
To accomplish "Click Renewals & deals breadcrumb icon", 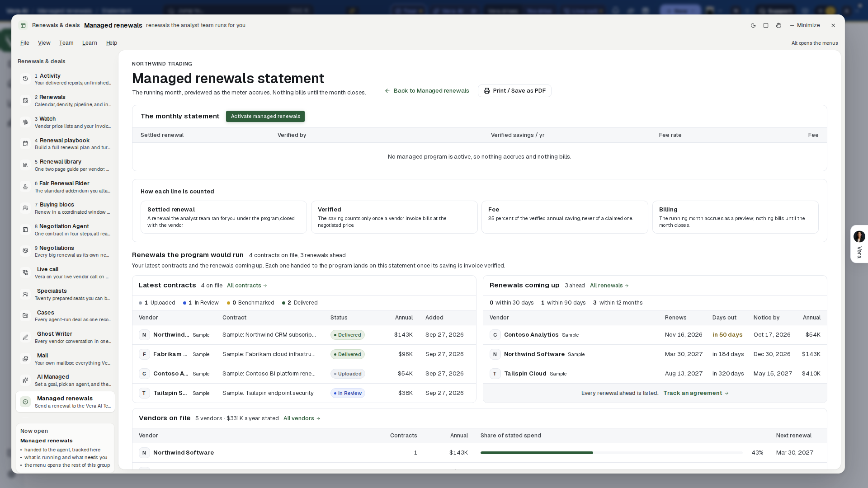I will pyautogui.click(x=23, y=25).
